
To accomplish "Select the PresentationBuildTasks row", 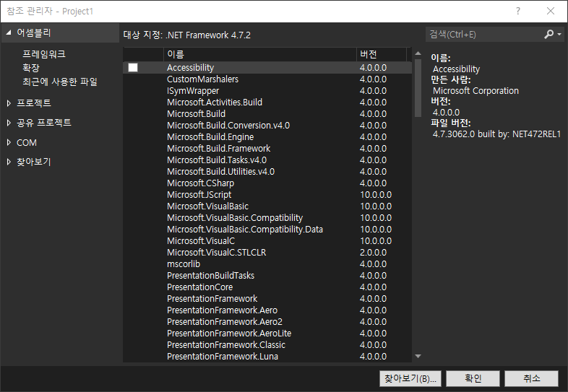I will tap(267, 276).
